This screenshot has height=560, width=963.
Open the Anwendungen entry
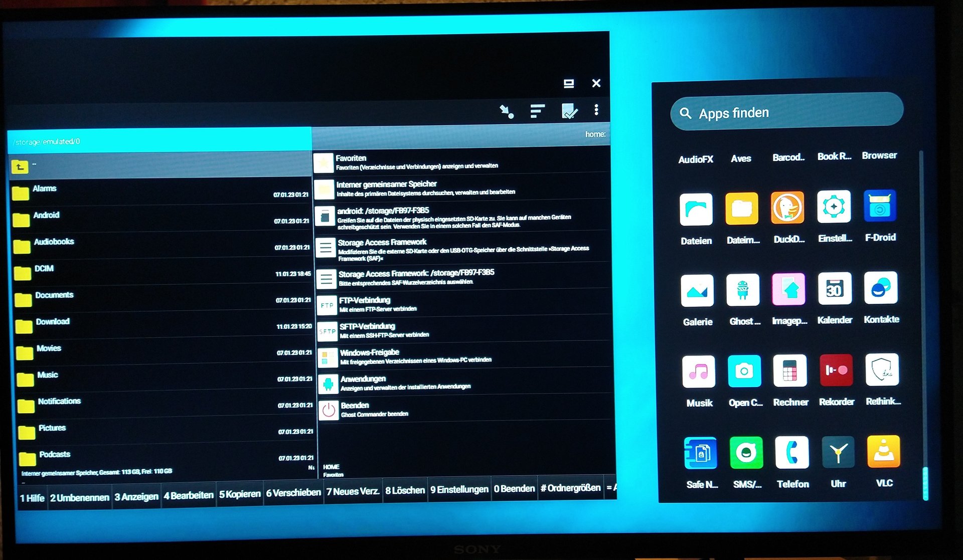pos(466,382)
